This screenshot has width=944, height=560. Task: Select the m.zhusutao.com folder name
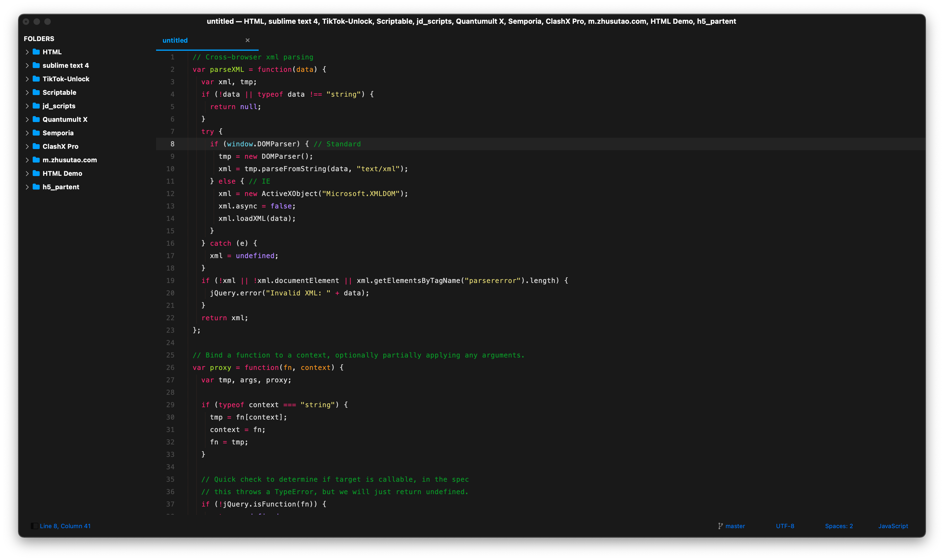coord(70,160)
